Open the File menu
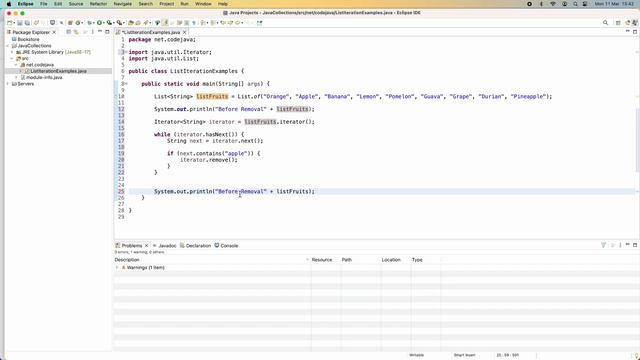Screen dimensions: 640x360 [x=44, y=4]
